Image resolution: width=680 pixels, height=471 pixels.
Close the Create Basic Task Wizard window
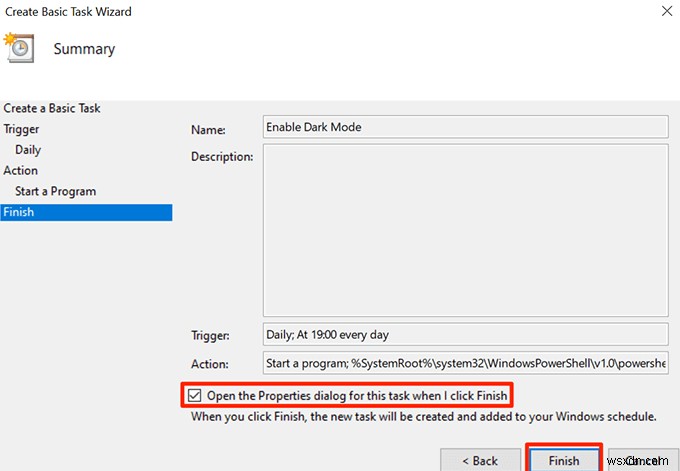click(667, 11)
